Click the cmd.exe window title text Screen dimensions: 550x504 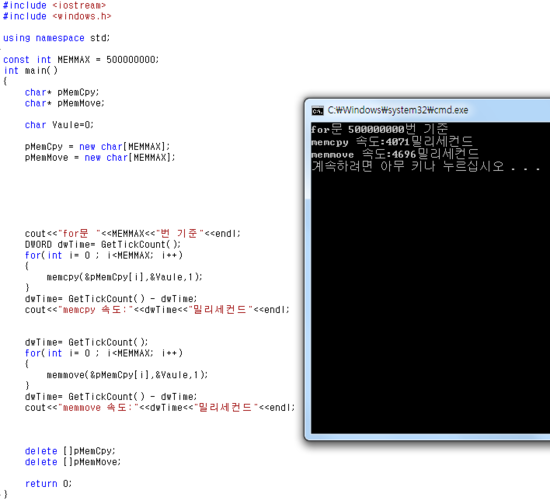coord(398,110)
